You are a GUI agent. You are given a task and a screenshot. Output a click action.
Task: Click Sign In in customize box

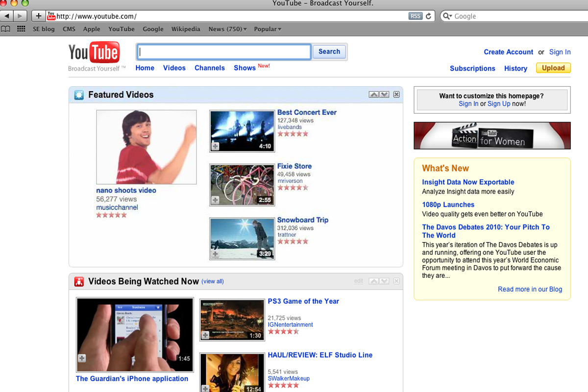(x=468, y=104)
